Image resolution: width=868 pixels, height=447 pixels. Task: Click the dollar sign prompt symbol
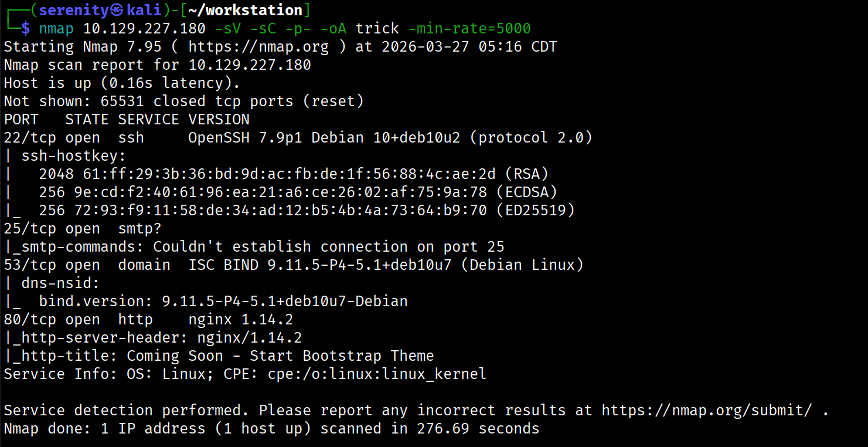click(x=25, y=28)
